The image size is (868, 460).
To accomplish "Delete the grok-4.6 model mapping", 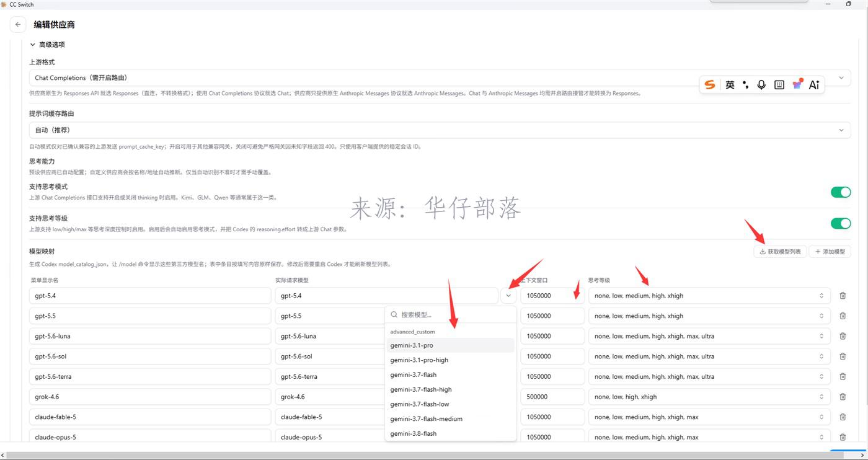I will coord(843,397).
